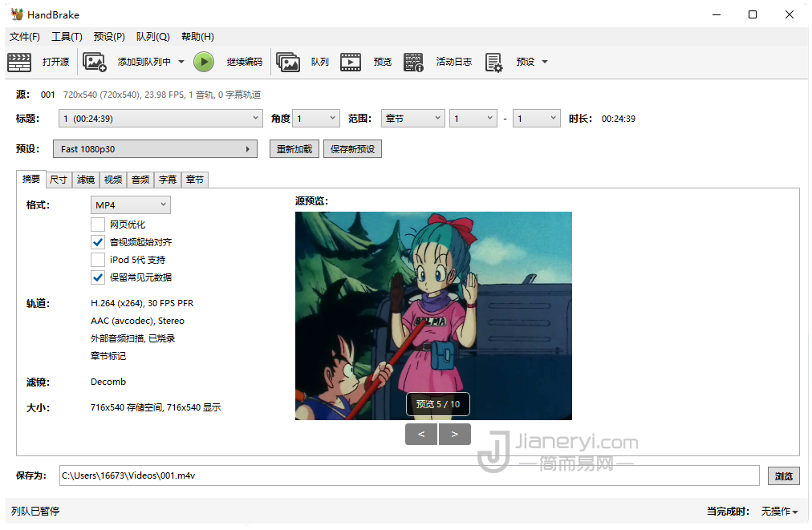Click the 队列 stacked images icon
Screen dimensions: 812x530
pyautogui.click(x=288, y=62)
